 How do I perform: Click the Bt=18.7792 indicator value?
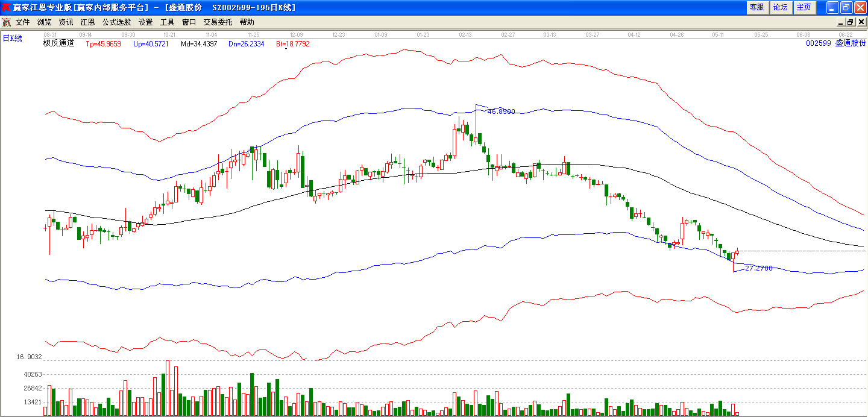tap(293, 44)
